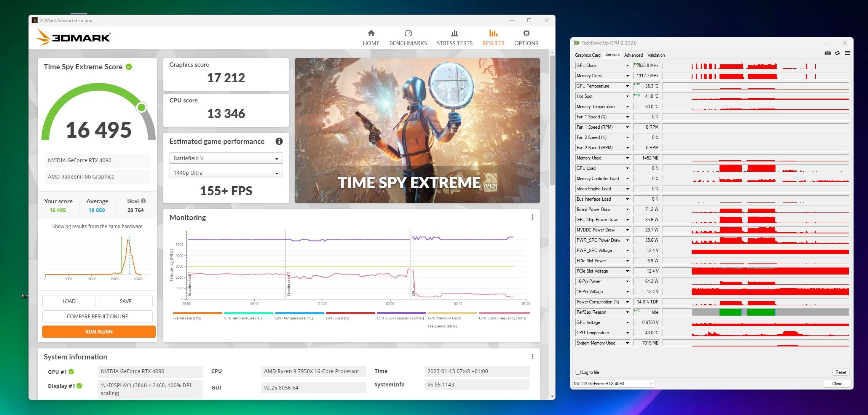
Task: Click the green check next to GPU #1
Action: tap(71, 372)
